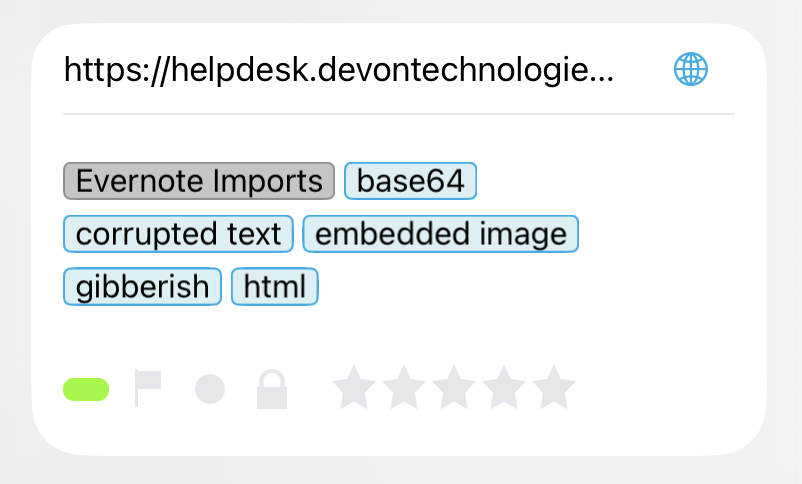Click the green label color pill

(86, 389)
